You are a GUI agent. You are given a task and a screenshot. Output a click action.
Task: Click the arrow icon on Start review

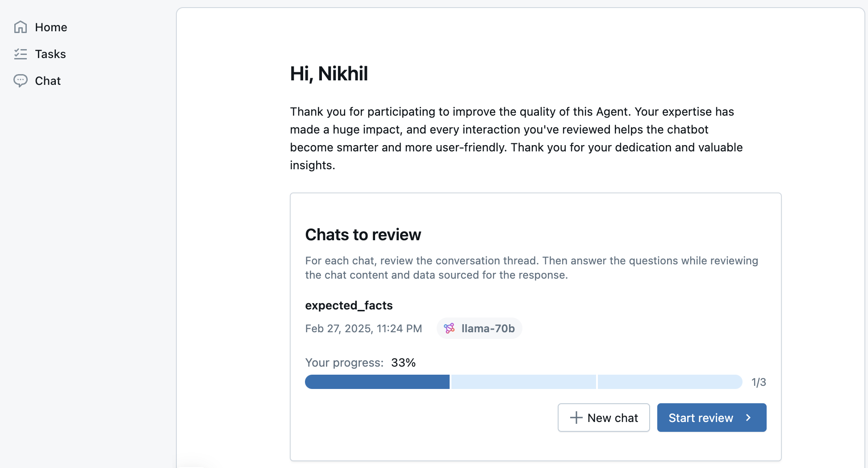click(748, 418)
